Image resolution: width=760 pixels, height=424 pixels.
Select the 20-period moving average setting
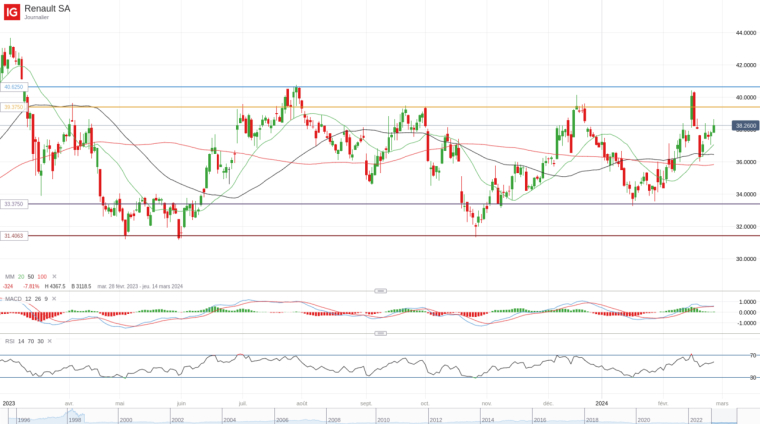point(21,277)
